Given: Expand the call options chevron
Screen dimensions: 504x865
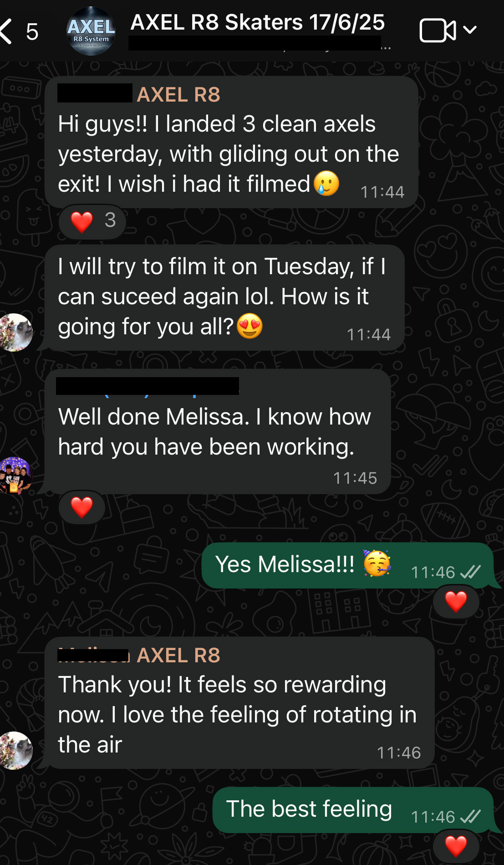Looking at the screenshot, I should click(470, 30).
